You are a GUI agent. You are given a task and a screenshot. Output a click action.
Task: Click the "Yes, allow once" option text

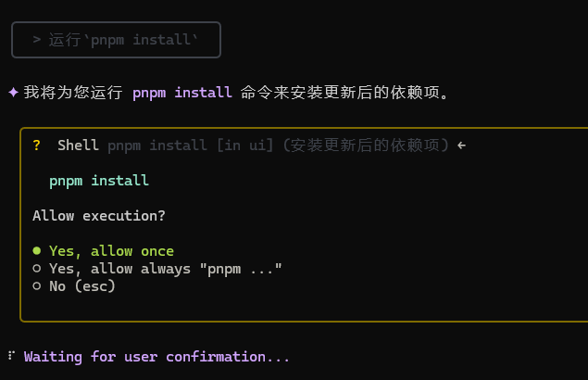[x=111, y=251]
